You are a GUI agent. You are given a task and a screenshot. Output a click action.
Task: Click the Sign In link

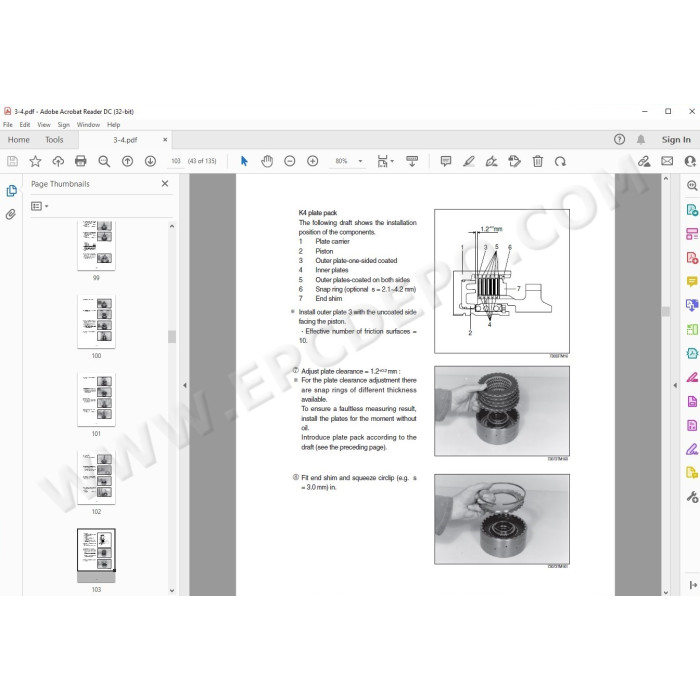click(x=676, y=140)
